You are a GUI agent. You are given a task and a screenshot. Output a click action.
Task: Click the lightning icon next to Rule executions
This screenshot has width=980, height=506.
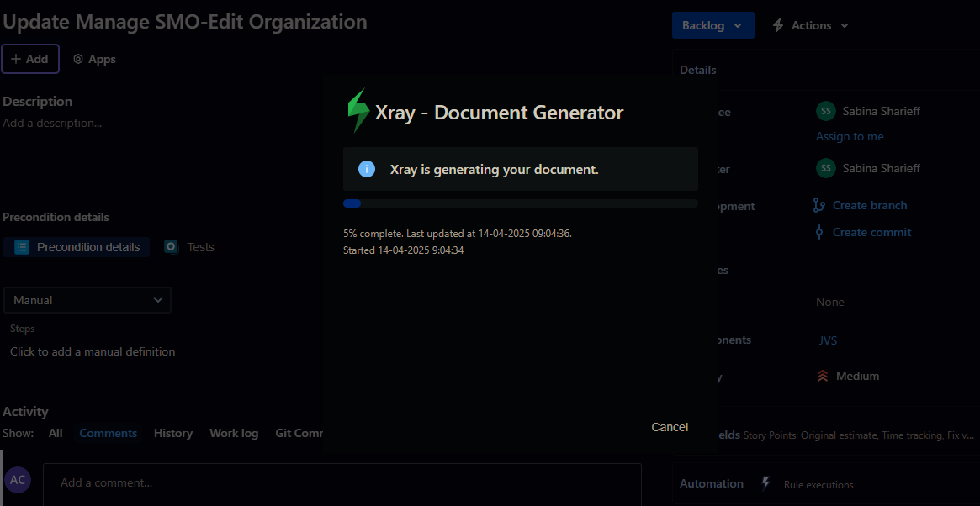click(x=765, y=483)
